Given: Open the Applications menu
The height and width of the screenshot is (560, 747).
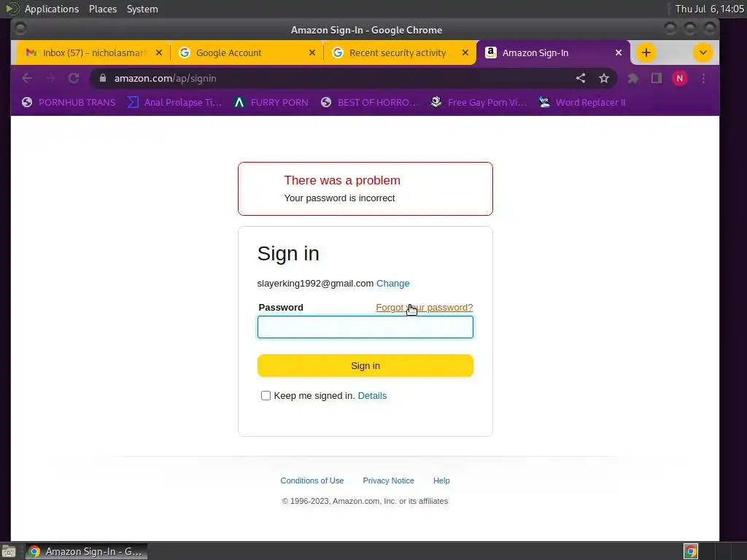Looking at the screenshot, I should pyautogui.click(x=52, y=9).
